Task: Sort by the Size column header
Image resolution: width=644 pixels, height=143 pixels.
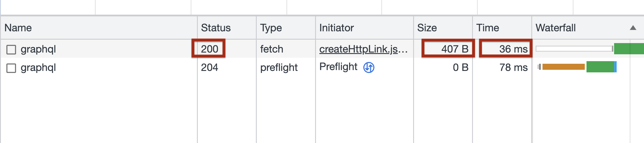Action: [427, 28]
